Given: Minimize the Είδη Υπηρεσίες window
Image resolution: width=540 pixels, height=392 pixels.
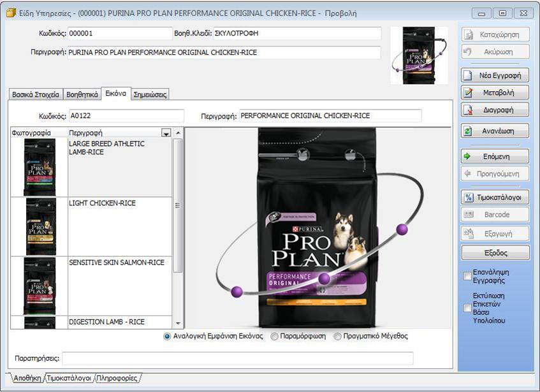Looking at the screenshot, I should (x=482, y=13).
